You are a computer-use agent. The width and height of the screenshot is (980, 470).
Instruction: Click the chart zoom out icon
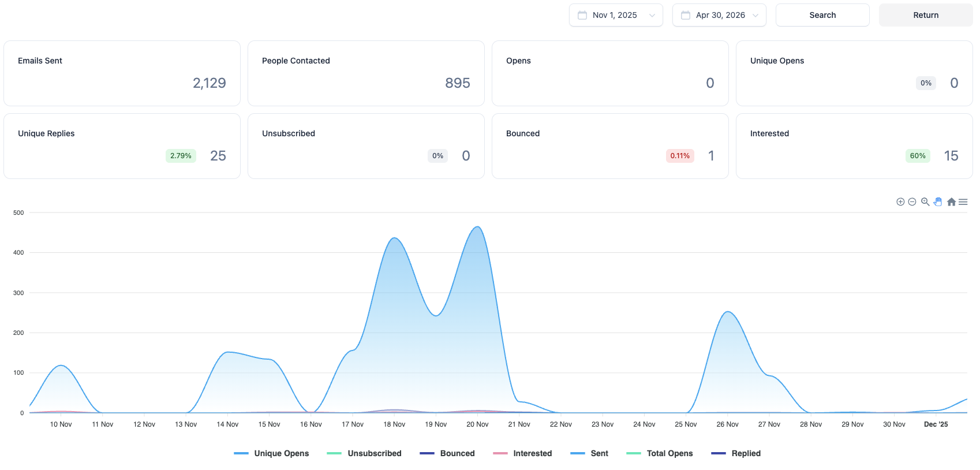[x=912, y=202]
